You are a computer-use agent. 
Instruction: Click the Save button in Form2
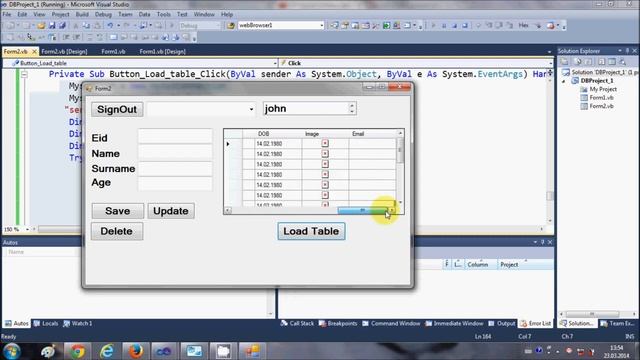(x=118, y=211)
